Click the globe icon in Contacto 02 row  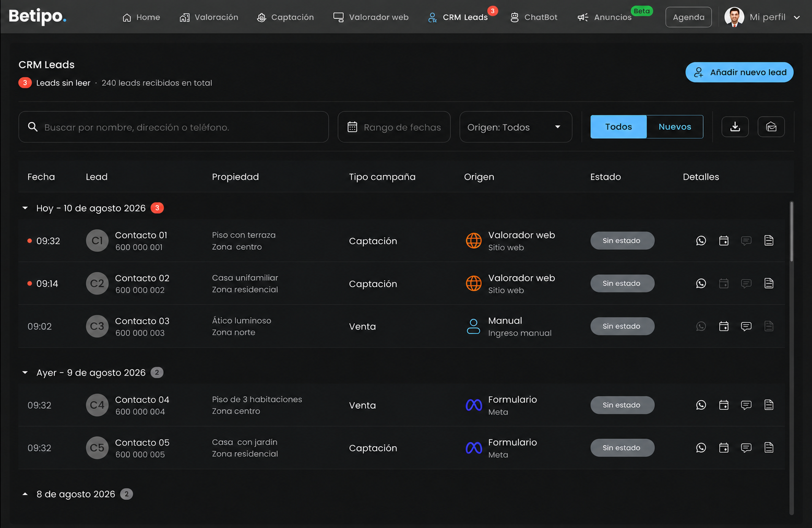pos(474,284)
